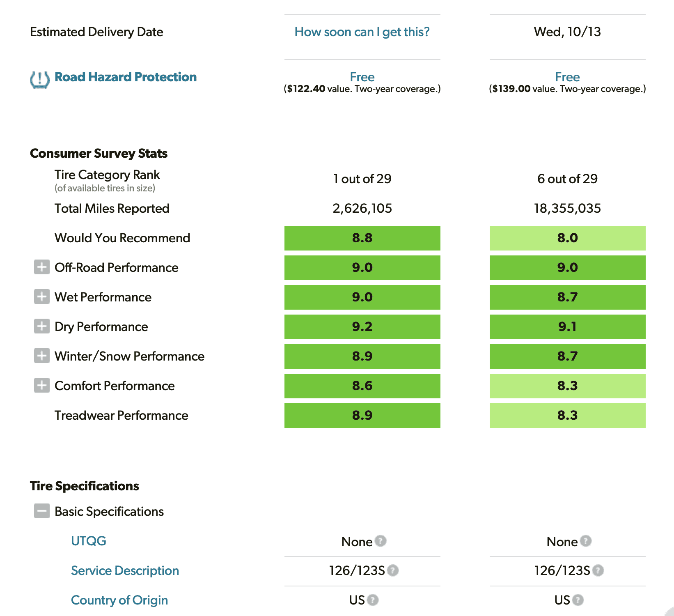Expand Winter/Snow Performance ratings
This screenshot has height=616, width=674.
point(41,356)
